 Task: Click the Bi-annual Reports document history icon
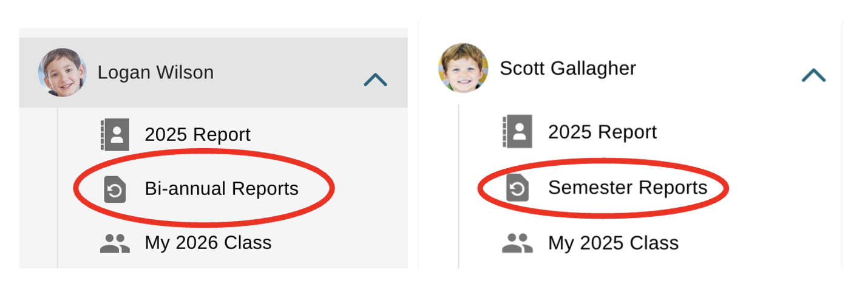point(115,189)
